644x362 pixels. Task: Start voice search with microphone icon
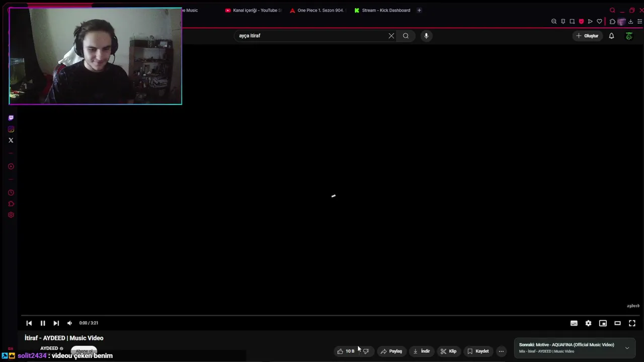coord(426,36)
